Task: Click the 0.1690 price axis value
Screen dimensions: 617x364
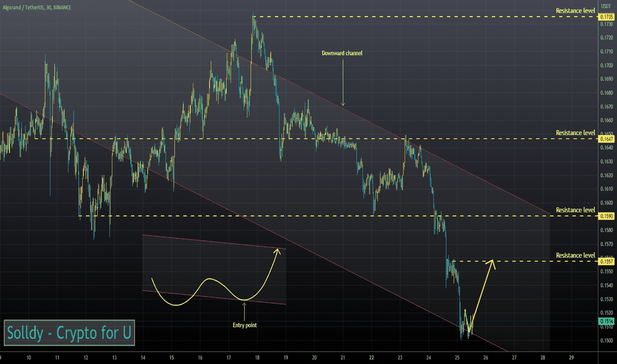Action: [606, 79]
